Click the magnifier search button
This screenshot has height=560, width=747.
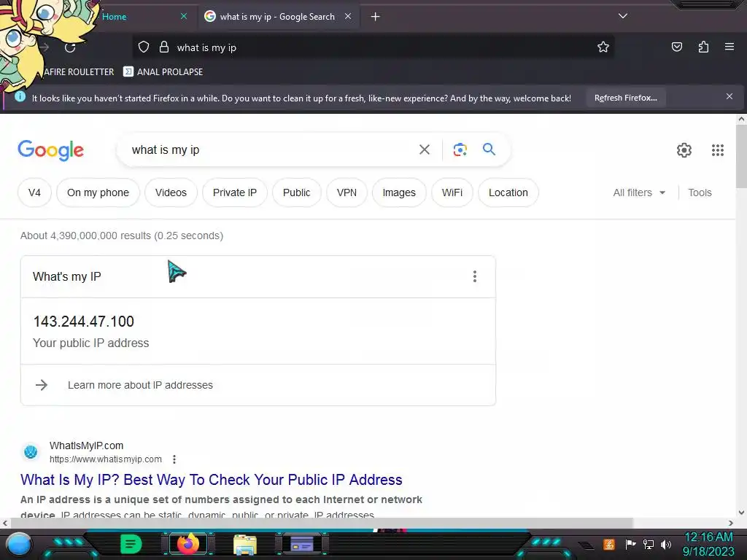tap(489, 149)
